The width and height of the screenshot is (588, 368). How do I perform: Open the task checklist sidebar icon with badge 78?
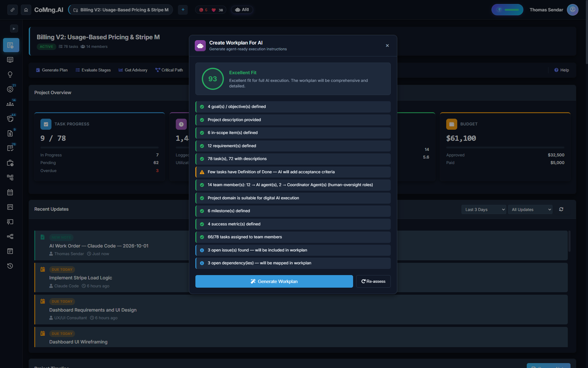(10, 148)
